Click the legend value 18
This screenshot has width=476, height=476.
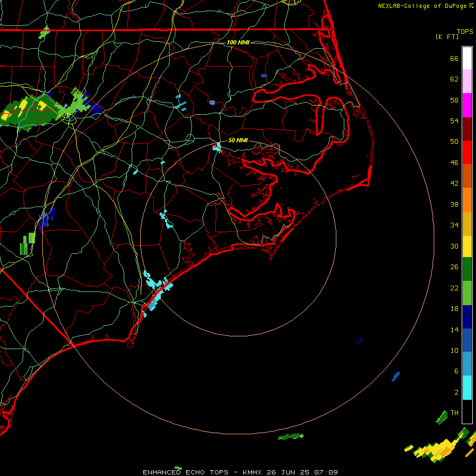pyautogui.click(x=454, y=309)
